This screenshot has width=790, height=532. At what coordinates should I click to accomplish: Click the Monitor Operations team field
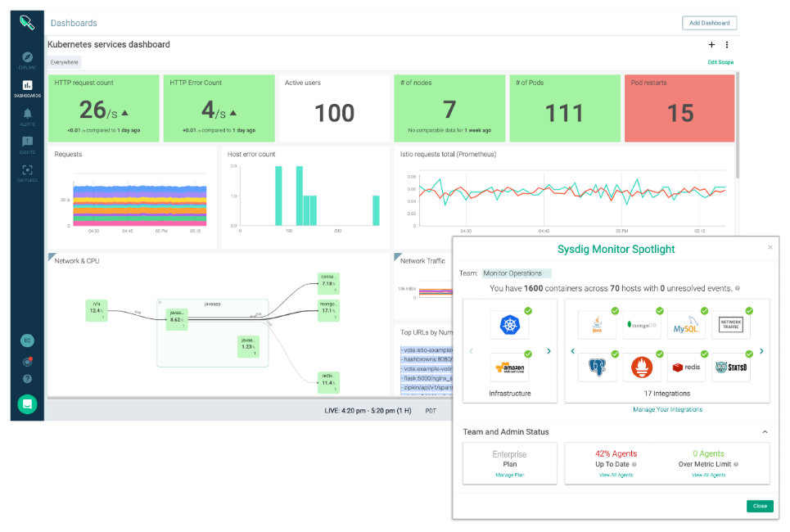pyautogui.click(x=517, y=273)
